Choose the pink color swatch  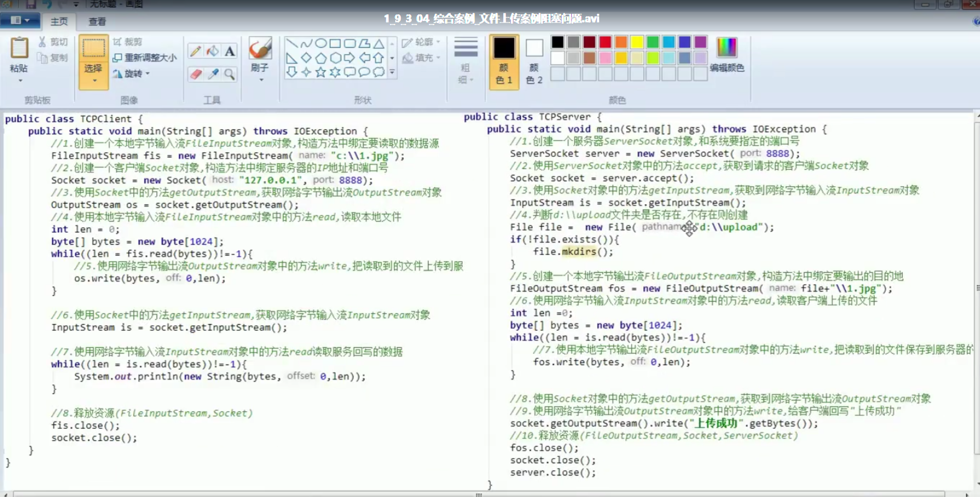(605, 58)
